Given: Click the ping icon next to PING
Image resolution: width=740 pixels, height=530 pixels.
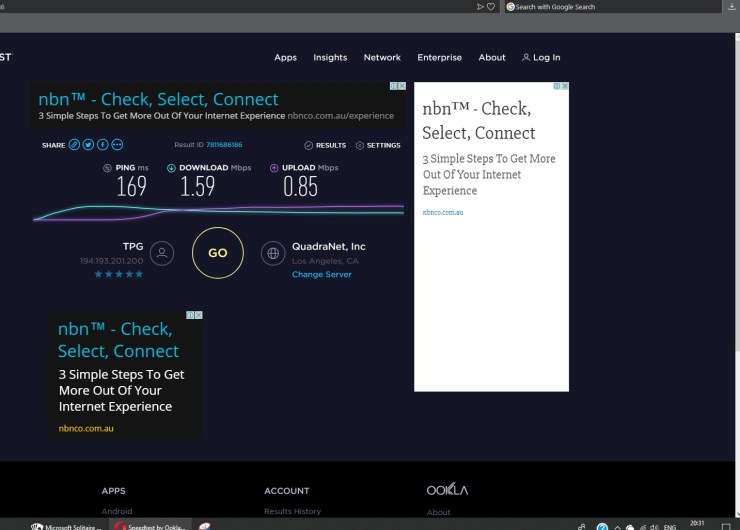Looking at the screenshot, I should (107, 168).
